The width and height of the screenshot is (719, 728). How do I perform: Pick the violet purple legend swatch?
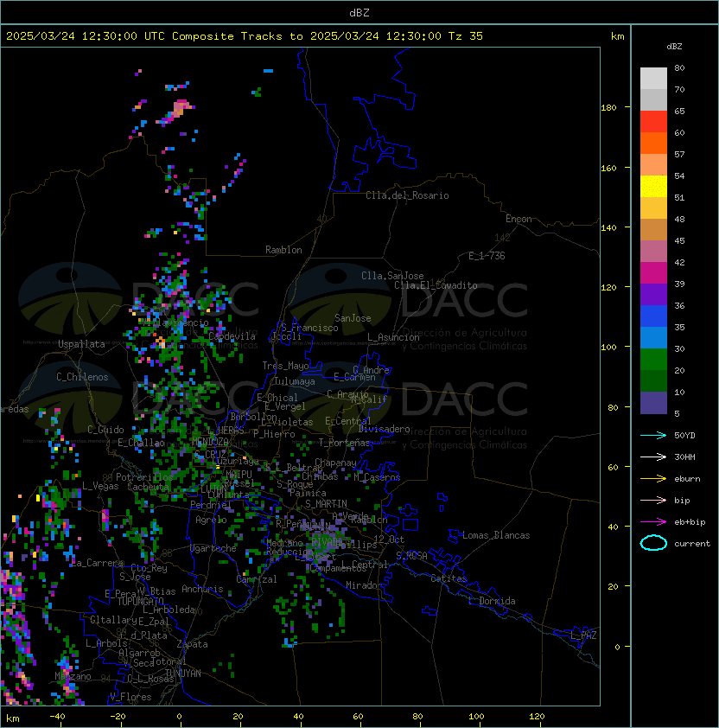click(x=653, y=294)
